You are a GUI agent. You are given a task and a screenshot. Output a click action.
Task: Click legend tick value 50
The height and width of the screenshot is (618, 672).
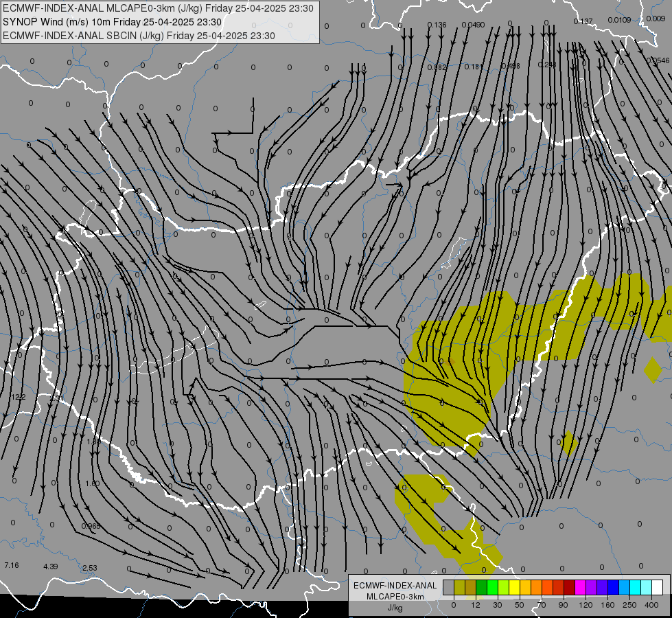520,605
